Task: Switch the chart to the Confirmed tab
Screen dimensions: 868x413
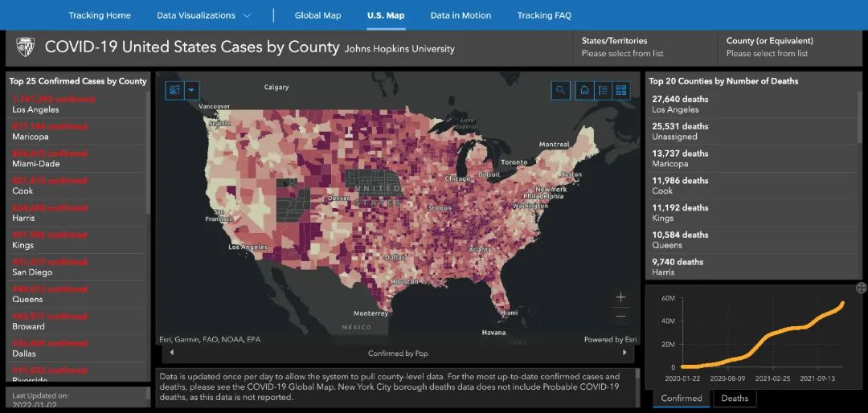Action: coord(681,398)
